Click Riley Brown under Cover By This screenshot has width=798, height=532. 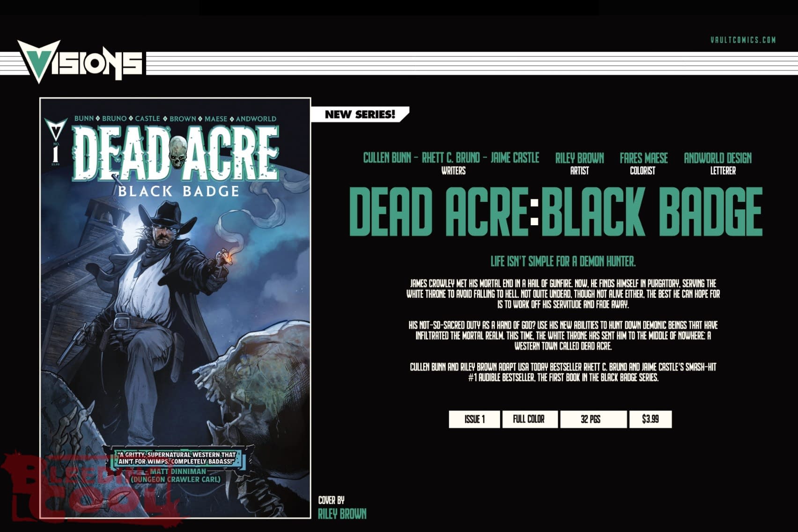[x=342, y=514]
